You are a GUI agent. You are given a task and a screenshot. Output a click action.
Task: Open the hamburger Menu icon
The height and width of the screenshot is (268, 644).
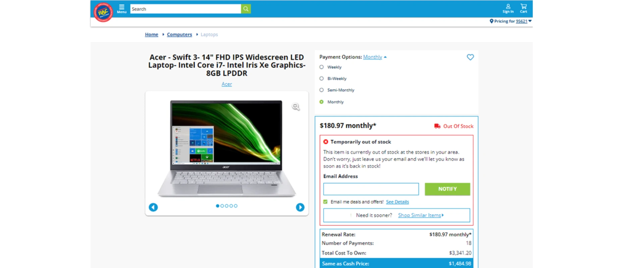click(121, 9)
